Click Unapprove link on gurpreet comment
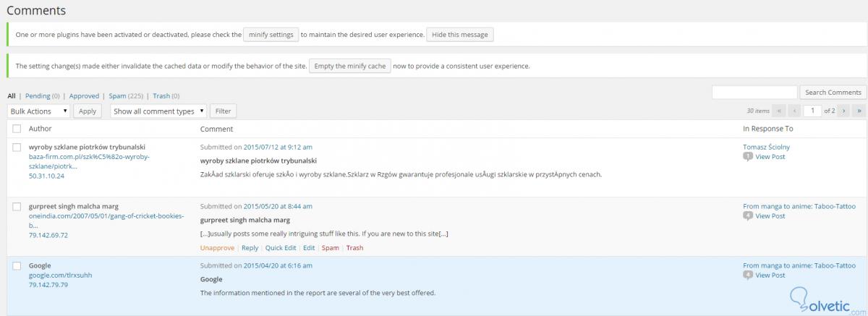Image resolution: width=868 pixels, height=316 pixels. [x=217, y=248]
